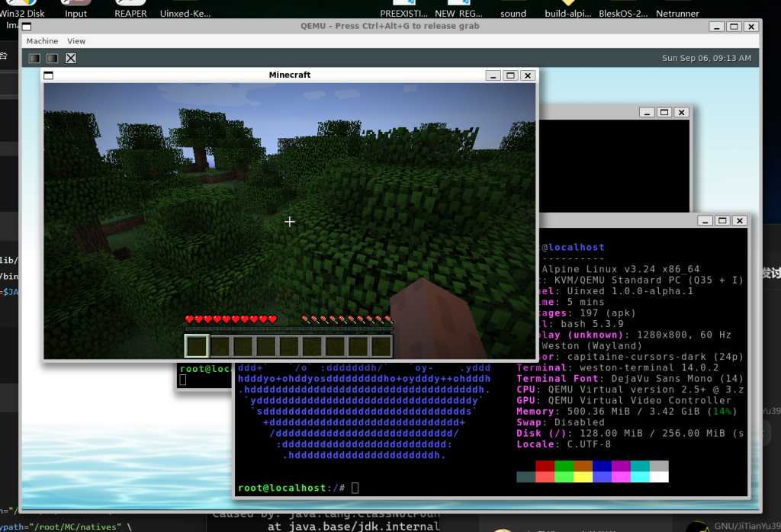Click the dark blue swatch in neofetch palette
Image resolution: width=781 pixels, height=532 pixels.
602,466
